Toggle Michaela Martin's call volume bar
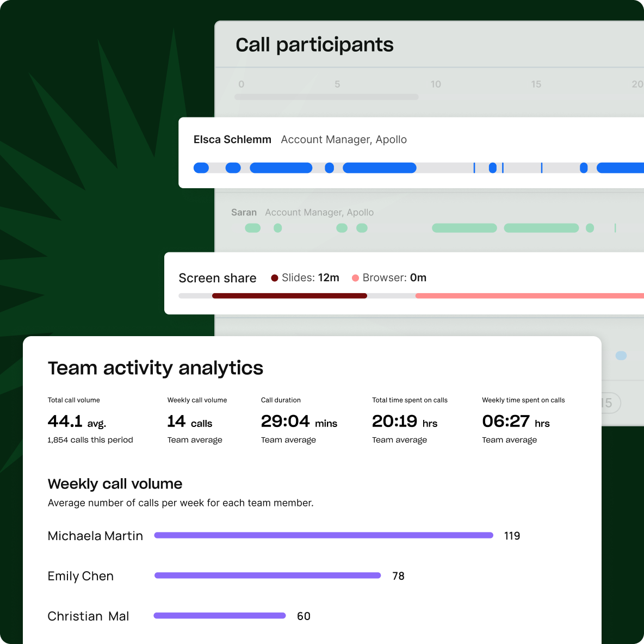The image size is (644, 644). 324,535
